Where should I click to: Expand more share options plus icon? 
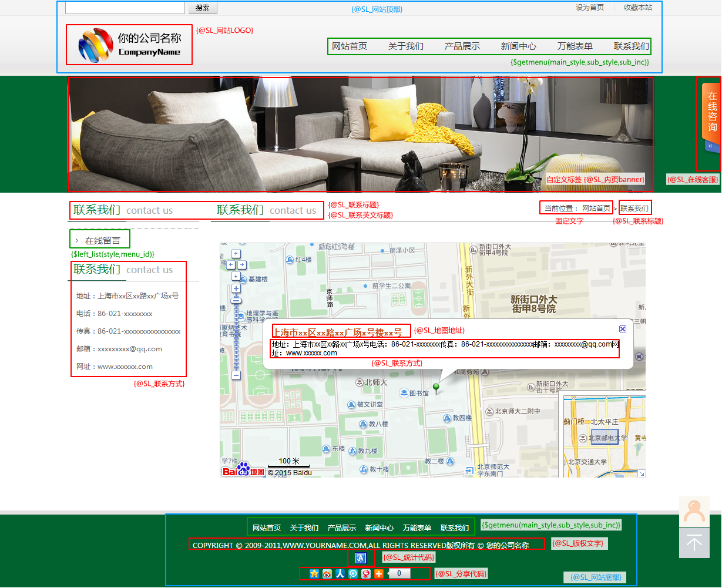(x=379, y=574)
